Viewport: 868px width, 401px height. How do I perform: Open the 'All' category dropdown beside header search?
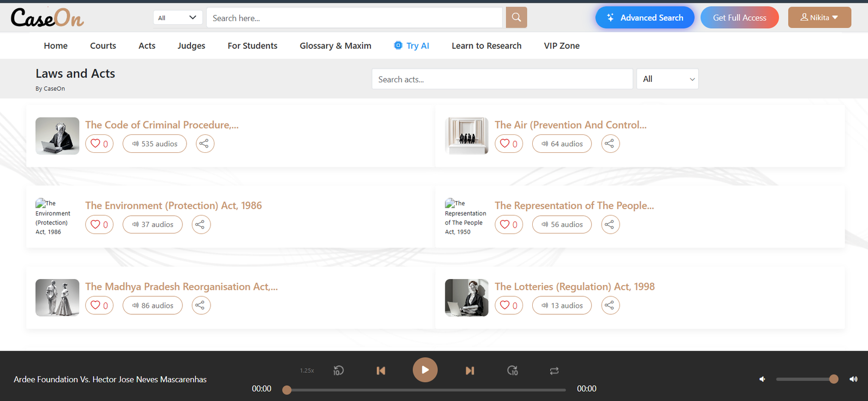click(177, 18)
